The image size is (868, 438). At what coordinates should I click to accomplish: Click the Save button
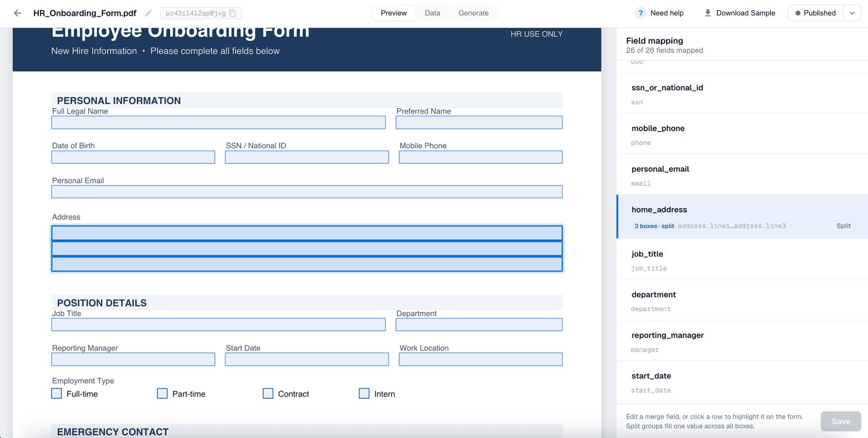click(841, 421)
